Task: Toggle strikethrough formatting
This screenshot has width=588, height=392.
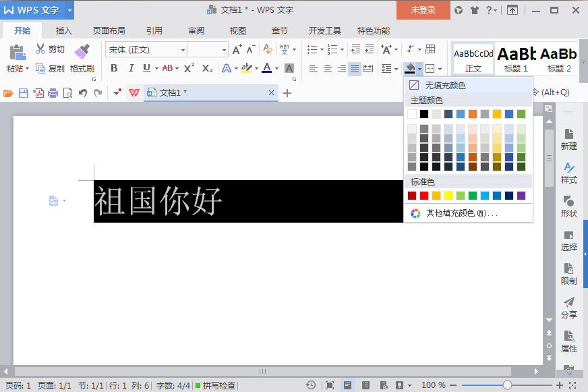Action: click(x=167, y=68)
